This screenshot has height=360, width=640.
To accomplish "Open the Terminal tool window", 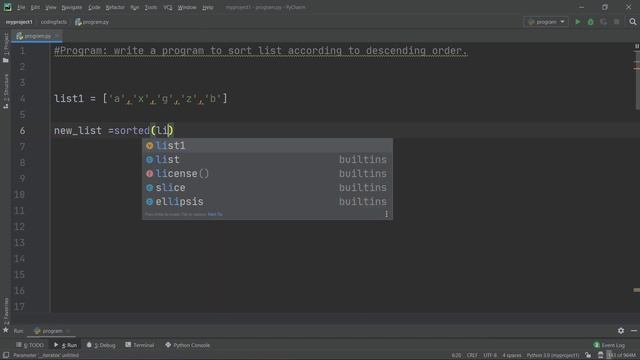I will (140, 345).
